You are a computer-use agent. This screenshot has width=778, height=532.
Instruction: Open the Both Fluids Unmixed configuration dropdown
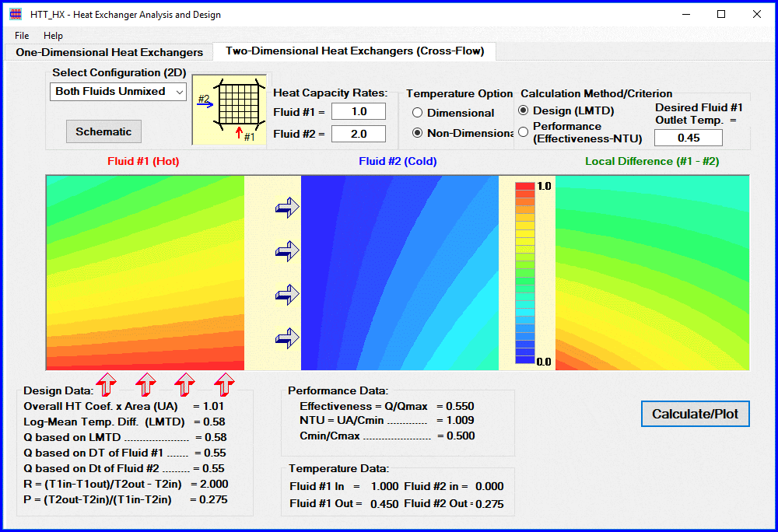[x=117, y=92]
